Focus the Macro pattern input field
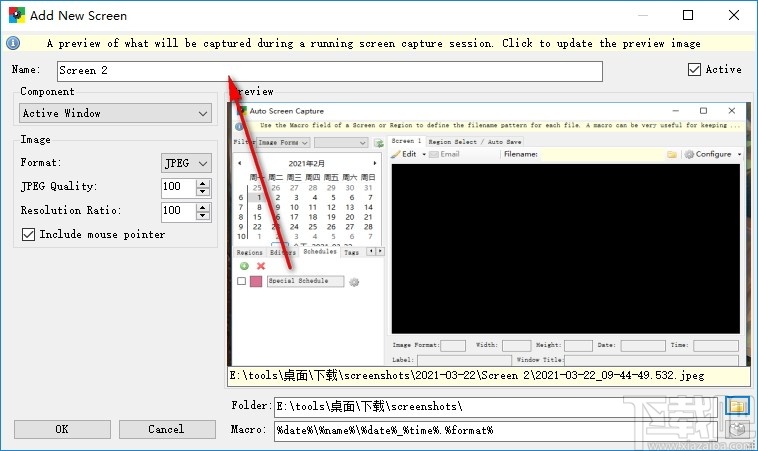 point(496,430)
